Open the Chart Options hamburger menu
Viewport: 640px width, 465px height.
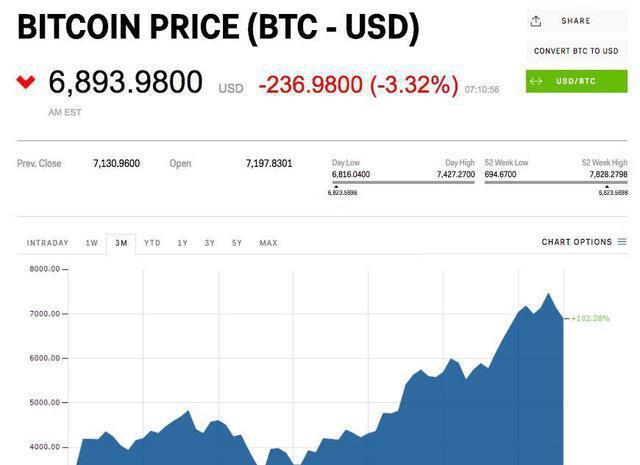click(622, 242)
